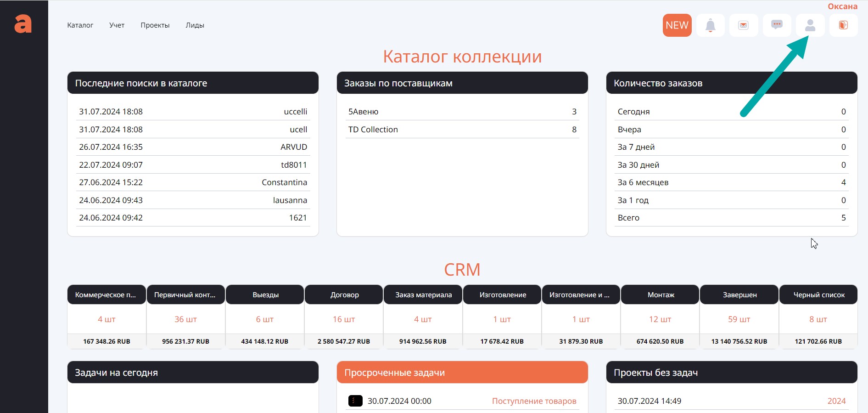Open the mail envelope icon
This screenshot has height=413, width=868.
point(743,25)
